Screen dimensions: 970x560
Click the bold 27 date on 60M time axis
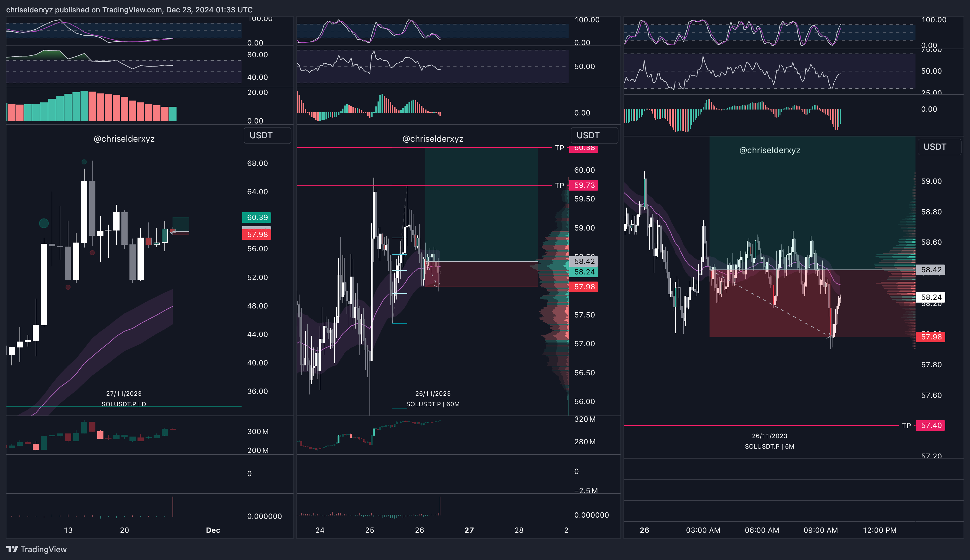coord(469,530)
